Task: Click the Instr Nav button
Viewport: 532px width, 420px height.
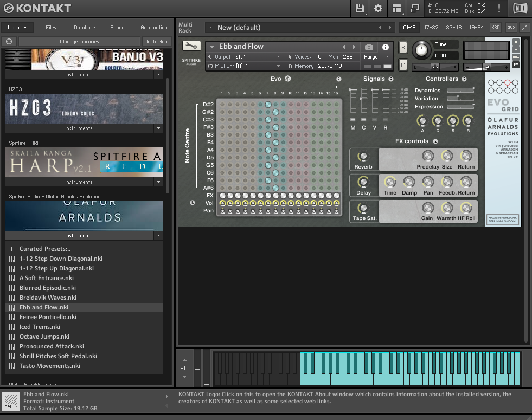Action: tap(157, 41)
